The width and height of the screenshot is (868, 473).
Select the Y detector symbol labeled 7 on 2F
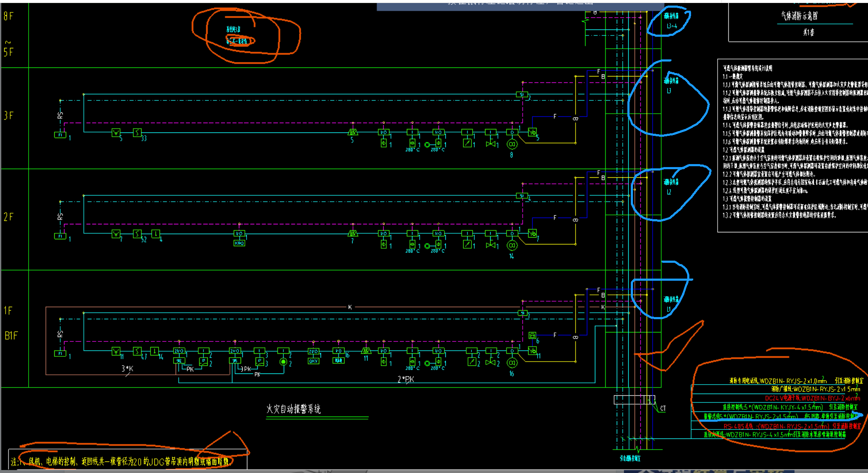tap(116, 234)
